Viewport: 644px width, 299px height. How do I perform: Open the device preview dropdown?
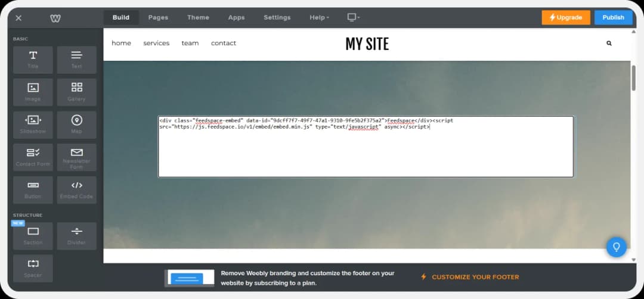353,17
